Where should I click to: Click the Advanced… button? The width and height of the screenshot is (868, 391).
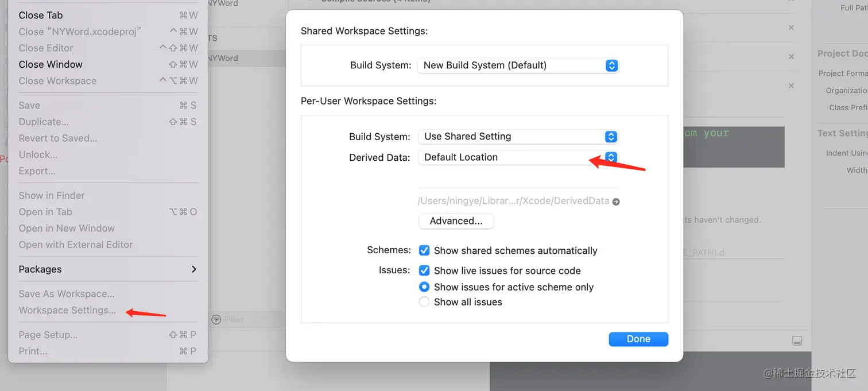coord(456,221)
